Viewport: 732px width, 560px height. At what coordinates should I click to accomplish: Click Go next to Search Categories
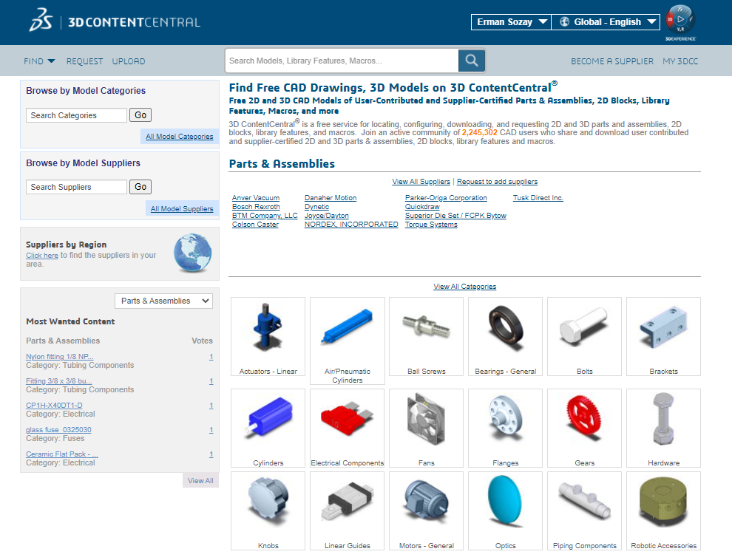tap(140, 115)
